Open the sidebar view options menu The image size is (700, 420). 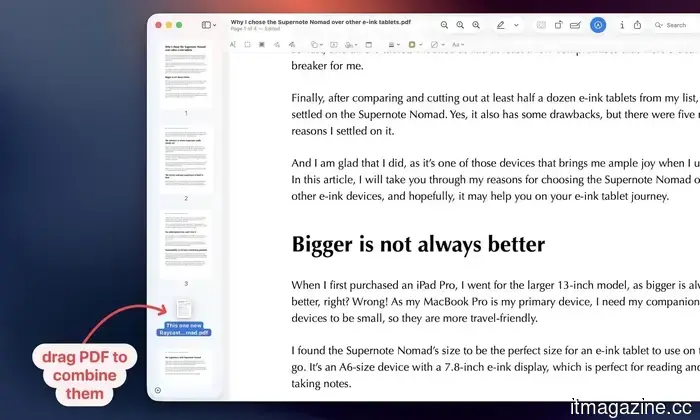209,25
